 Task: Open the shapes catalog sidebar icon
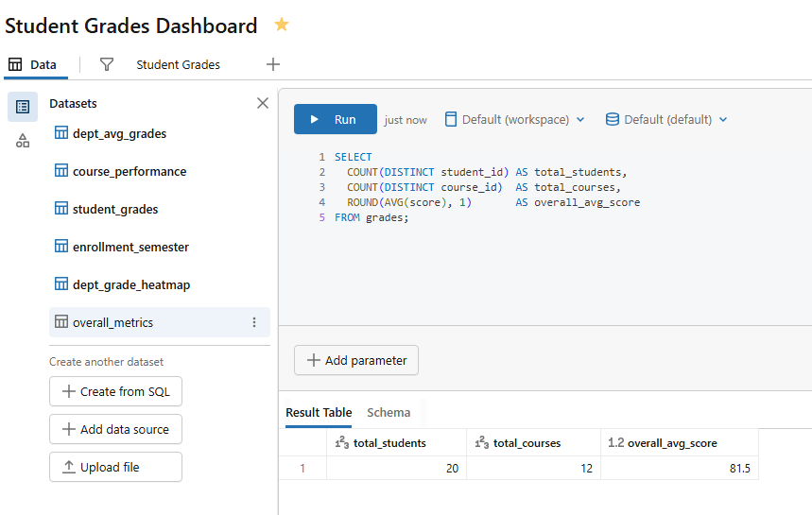coord(23,141)
